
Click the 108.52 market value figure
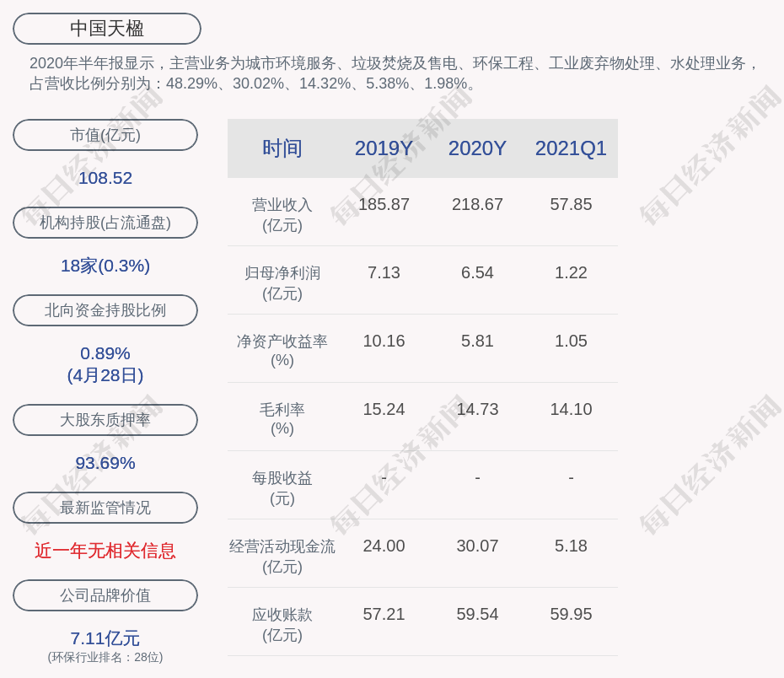(105, 178)
